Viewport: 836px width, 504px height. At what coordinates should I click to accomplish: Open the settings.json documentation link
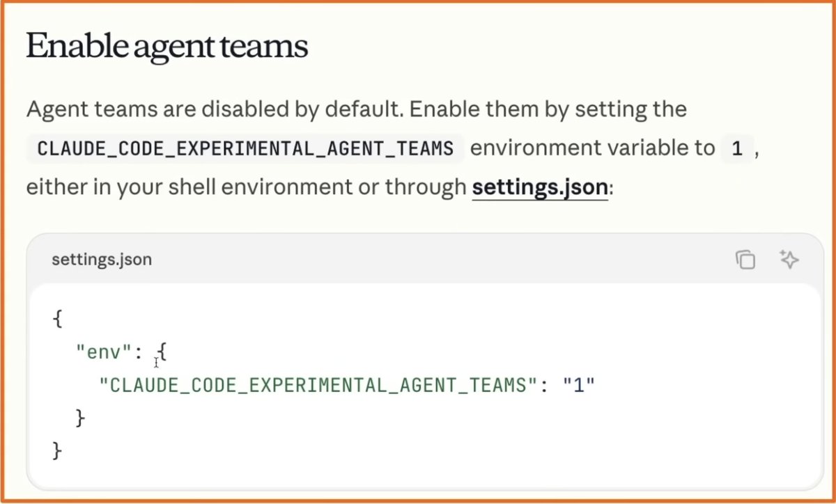click(540, 188)
